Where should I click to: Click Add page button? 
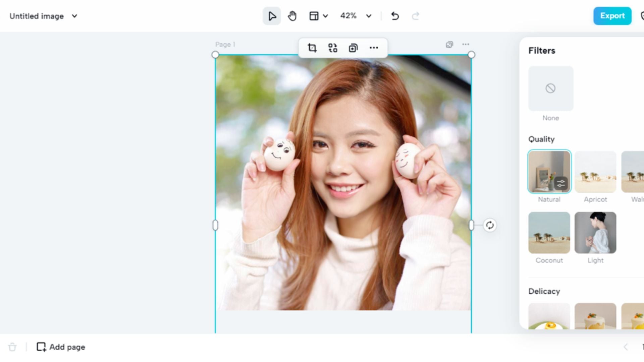tap(61, 347)
